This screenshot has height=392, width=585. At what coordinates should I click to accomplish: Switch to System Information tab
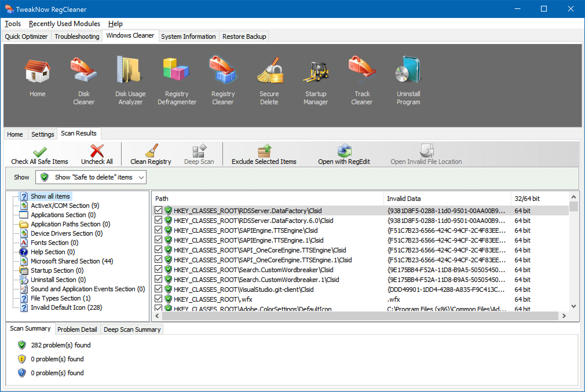[x=189, y=36]
